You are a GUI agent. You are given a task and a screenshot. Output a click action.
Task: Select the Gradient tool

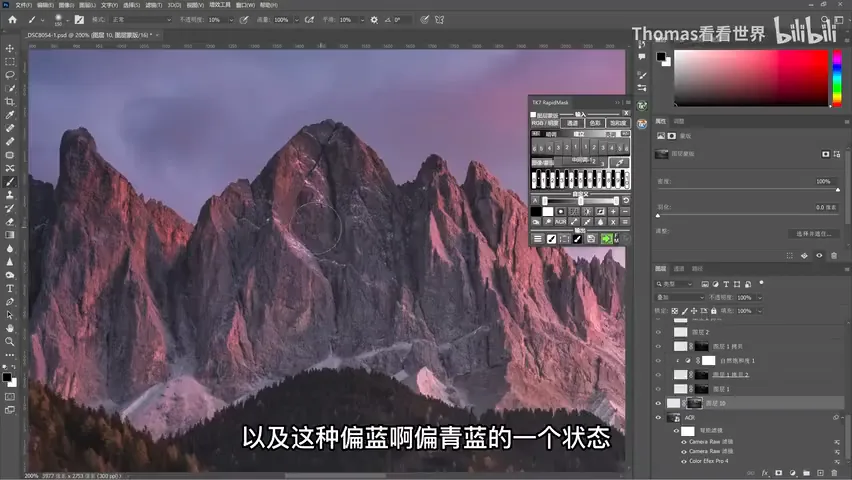tap(10, 235)
